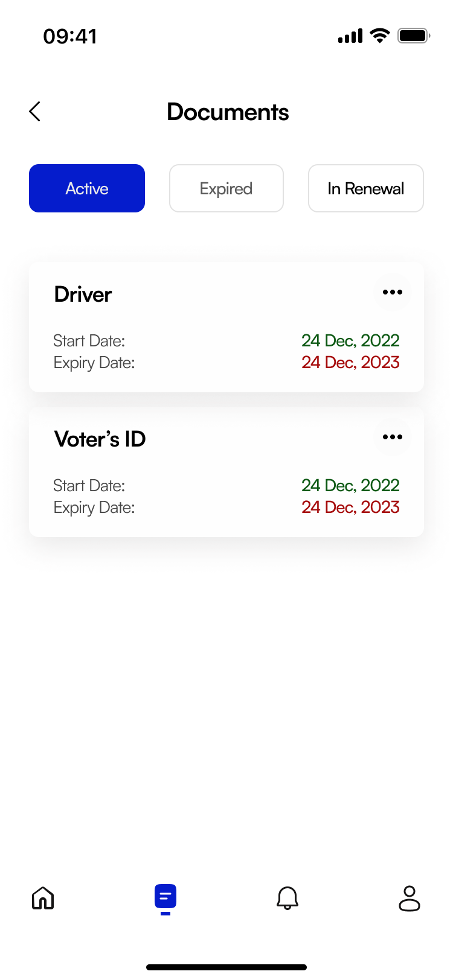Click the Driver expiry date value
Image resolution: width=453 pixels, height=980 pixels.
[x=350, y=363]
